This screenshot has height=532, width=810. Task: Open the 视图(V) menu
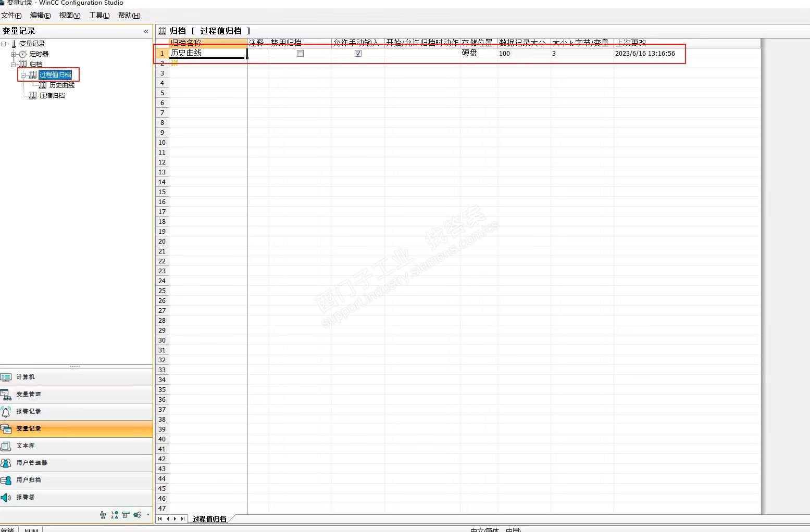tap(70, 15)
